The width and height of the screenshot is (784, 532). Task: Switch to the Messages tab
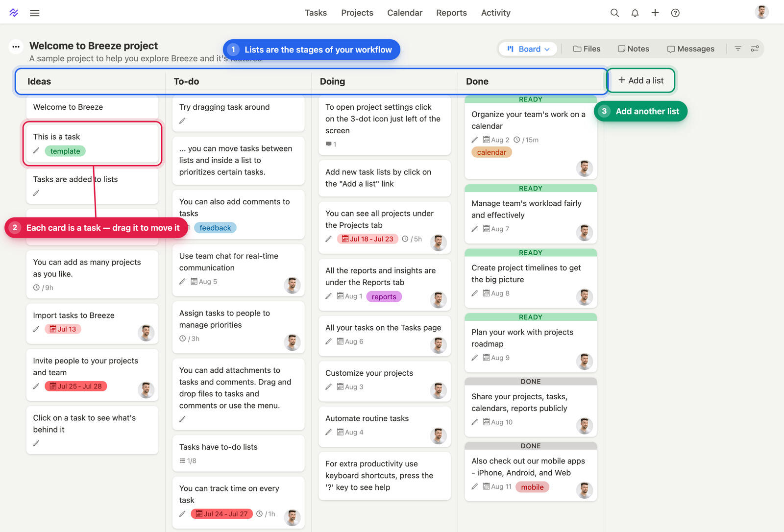click(x=691, y=49)
